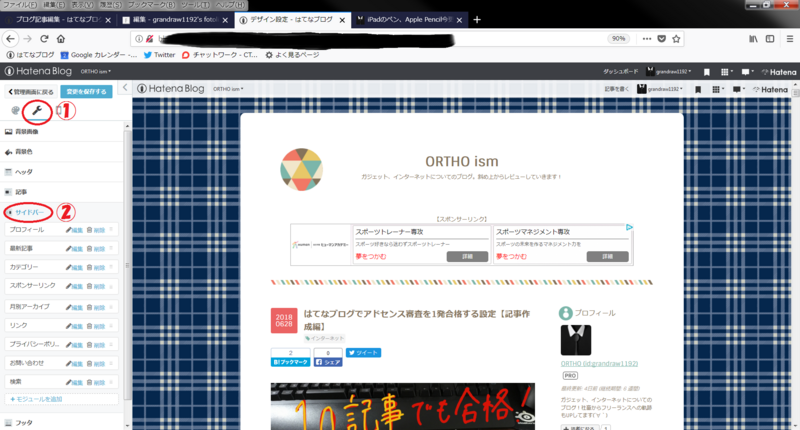Click the 90% zoom indicator in address bar

[x=618, y=39]
